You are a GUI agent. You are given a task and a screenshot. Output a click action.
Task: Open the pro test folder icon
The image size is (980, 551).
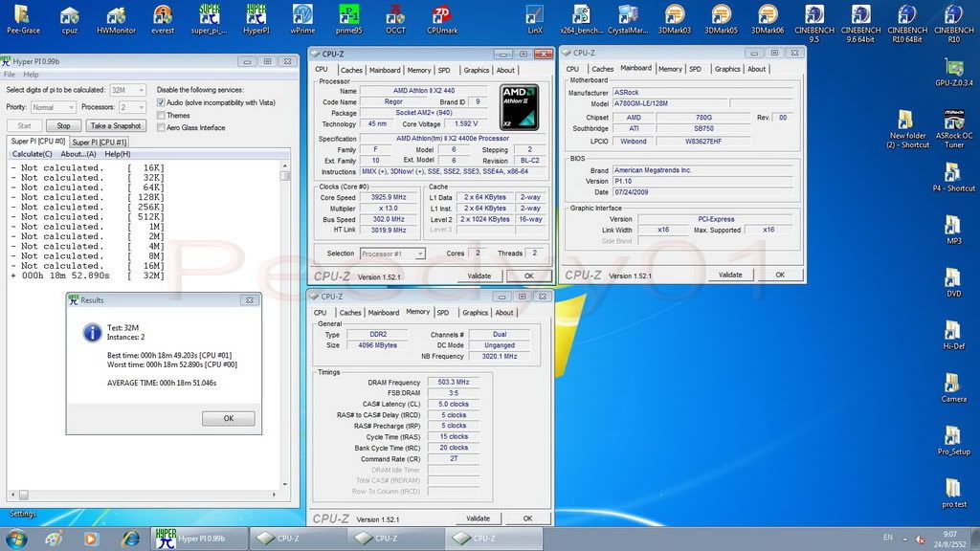[954, 493]
